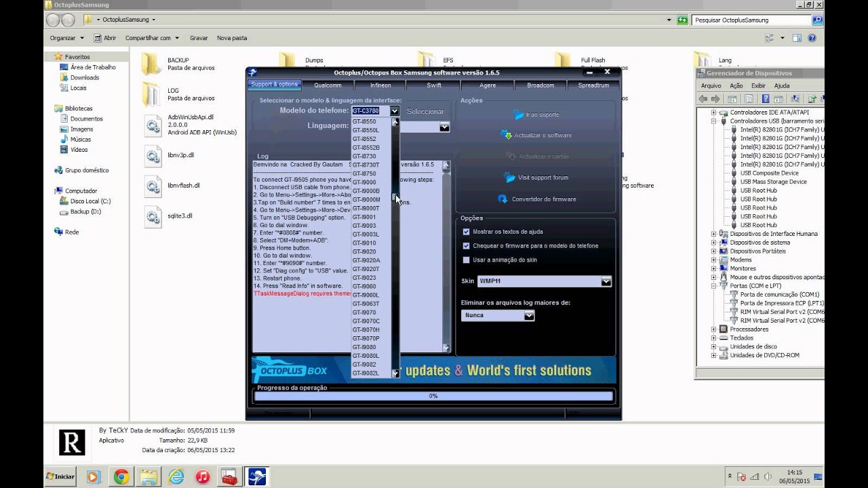868x488 pixels.
Task: Open the Modelo do telefone dropdown arrow
Action: (x=394, y=111)
